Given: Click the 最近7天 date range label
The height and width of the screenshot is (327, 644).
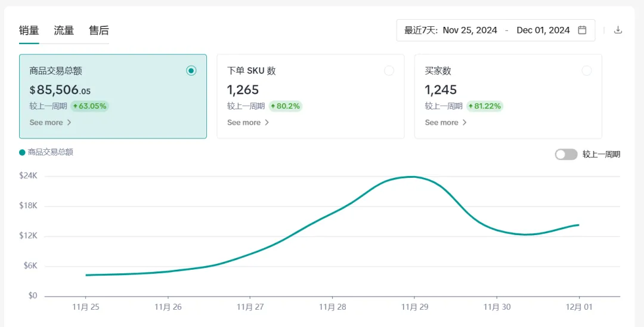Looking at the screenshot, I should tap(422, 30).
